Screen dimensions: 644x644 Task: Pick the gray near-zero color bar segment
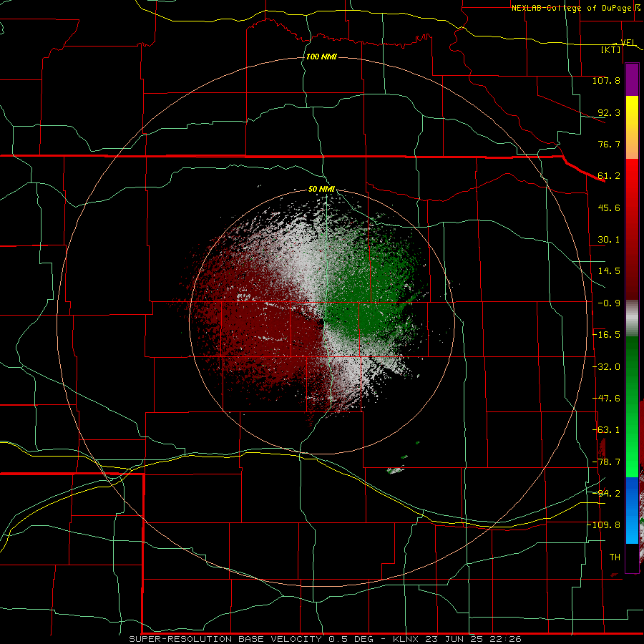632,318
